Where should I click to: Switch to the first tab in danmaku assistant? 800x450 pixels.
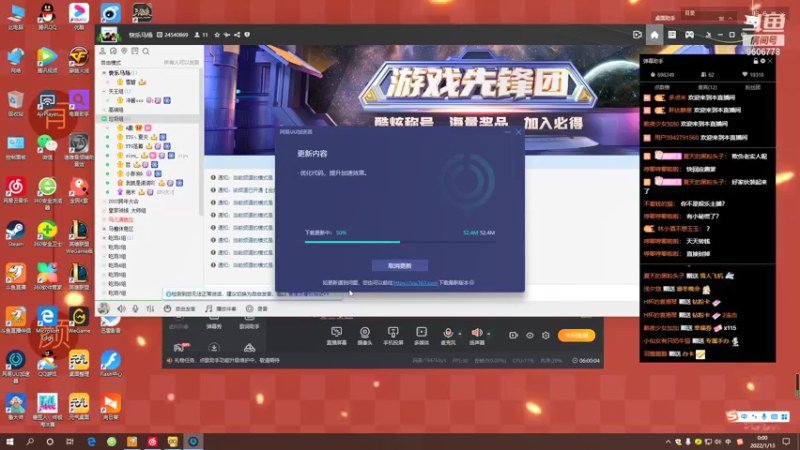tap(662, 87)
